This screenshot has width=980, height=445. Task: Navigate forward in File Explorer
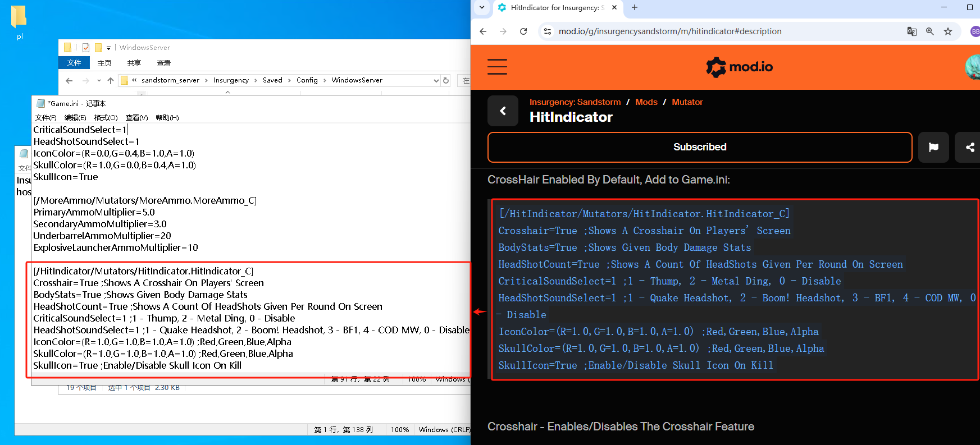[x=85, y=81]
